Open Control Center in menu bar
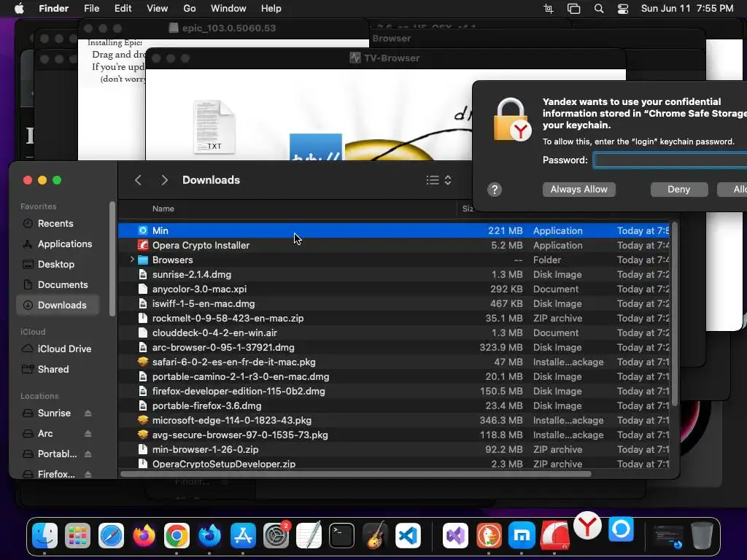This screenshot has width=747, height=560. [623, 9]
